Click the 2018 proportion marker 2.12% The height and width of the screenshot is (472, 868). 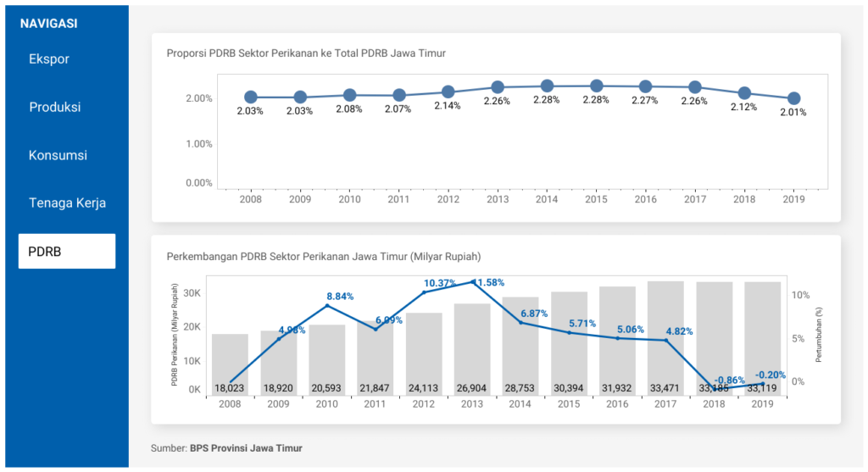point(744,93)
